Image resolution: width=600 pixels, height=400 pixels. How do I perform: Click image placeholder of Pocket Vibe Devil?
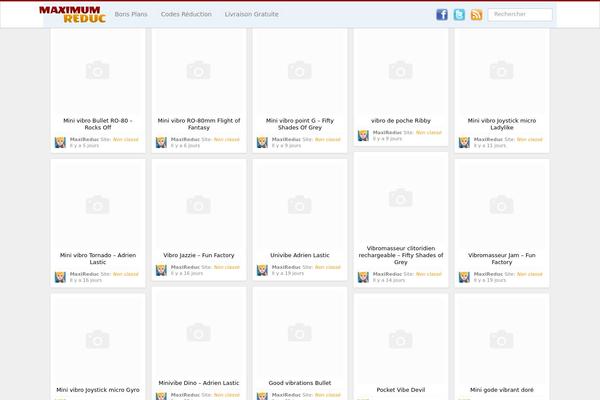[401, 340]
